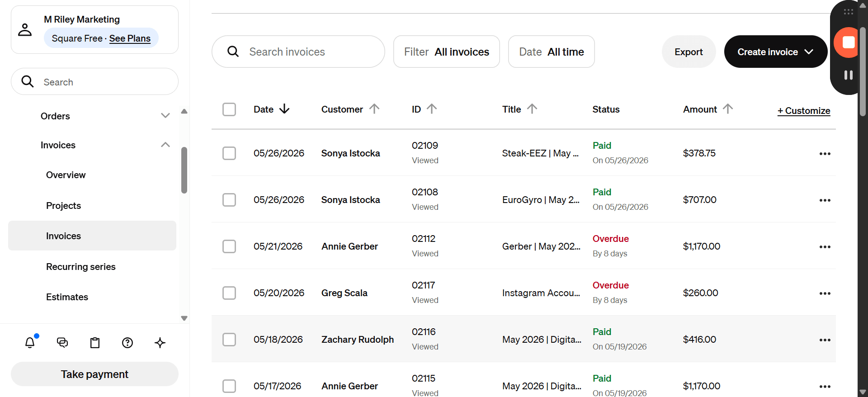Open the notifications bell icon
The image size is (868, 397).
coord(30,343)
